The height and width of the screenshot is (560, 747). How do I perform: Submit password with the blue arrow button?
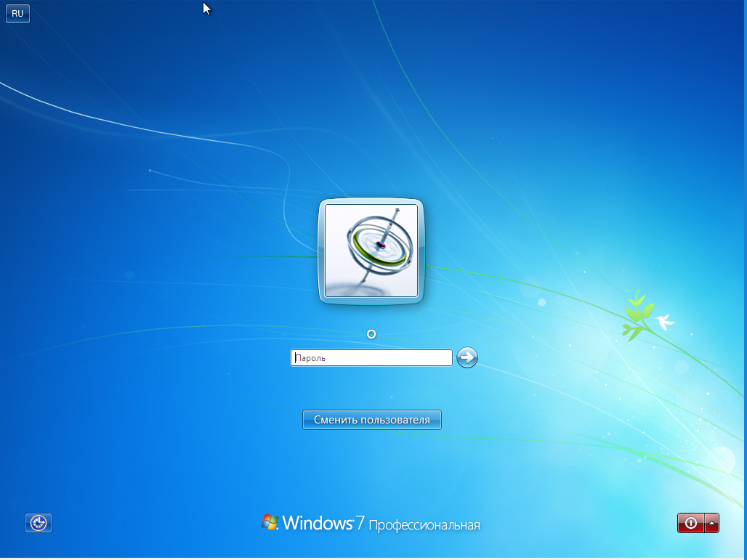pyautogui.click(x=467, y=357)
